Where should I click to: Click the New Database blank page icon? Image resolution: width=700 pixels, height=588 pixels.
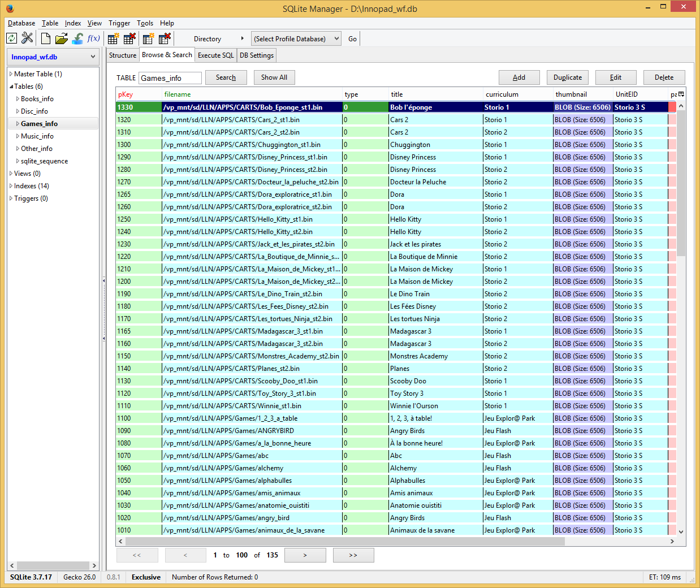click(46, 38)
